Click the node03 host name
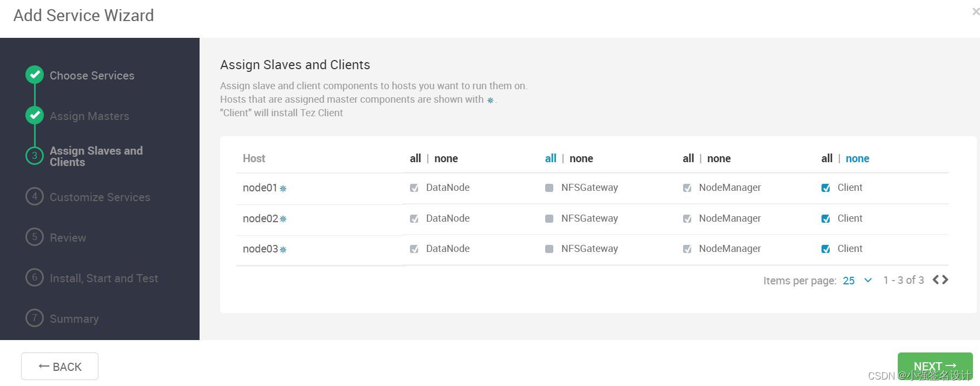The width and height of the screenshot is (980, 386). click(260, 249)
